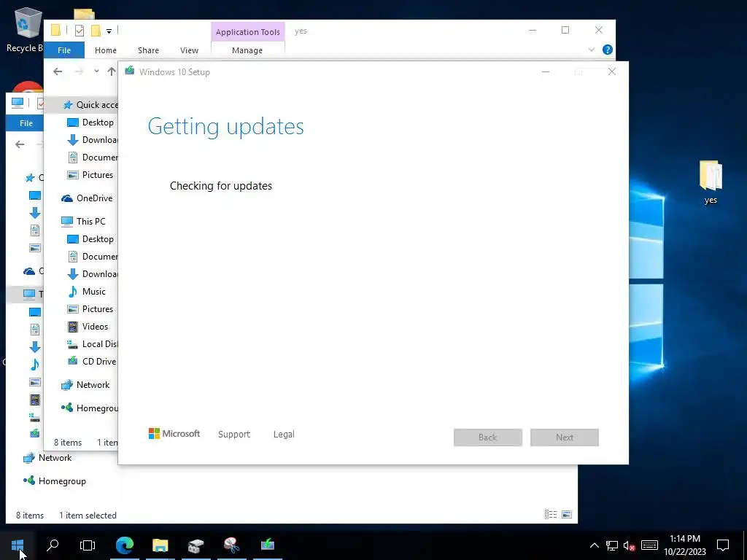Click the '1 item selected' status text

pyautogui.click(x=88, y=516)
